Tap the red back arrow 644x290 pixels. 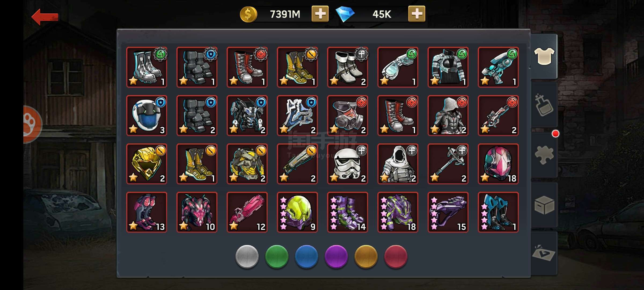(x=45, y=17)
